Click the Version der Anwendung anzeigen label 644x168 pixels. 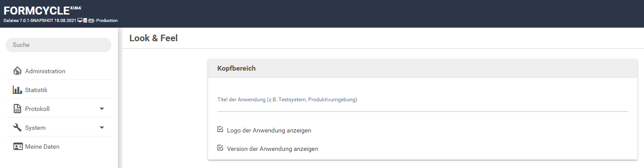272,149
